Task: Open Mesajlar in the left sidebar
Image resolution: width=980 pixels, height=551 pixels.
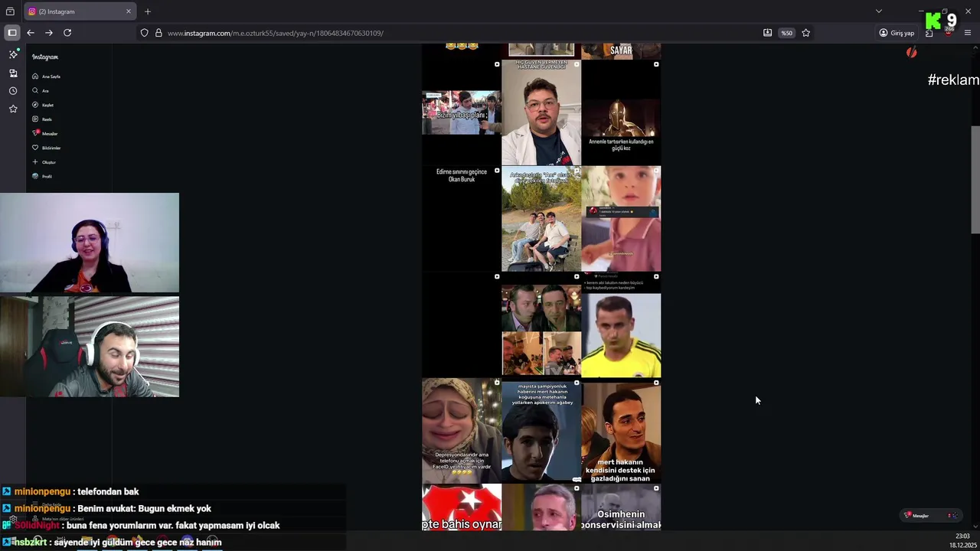Action: tap(45, 134)
